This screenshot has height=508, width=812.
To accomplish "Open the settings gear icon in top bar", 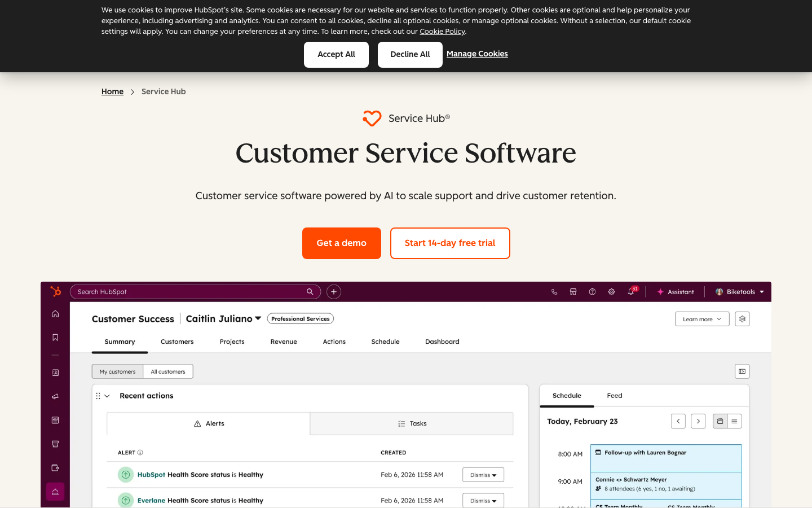I will pyautogui.click(x=611, y=292).
